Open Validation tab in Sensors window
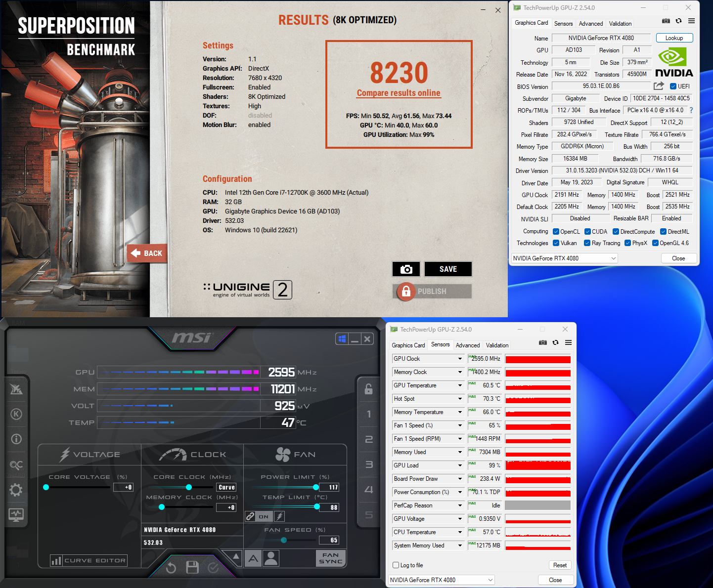The image size is (713, 588). 497,345
